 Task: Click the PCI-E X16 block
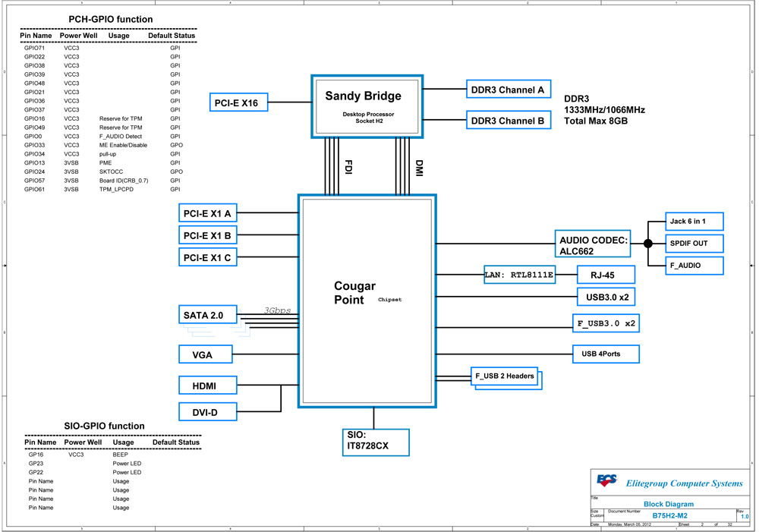point(238,102)
